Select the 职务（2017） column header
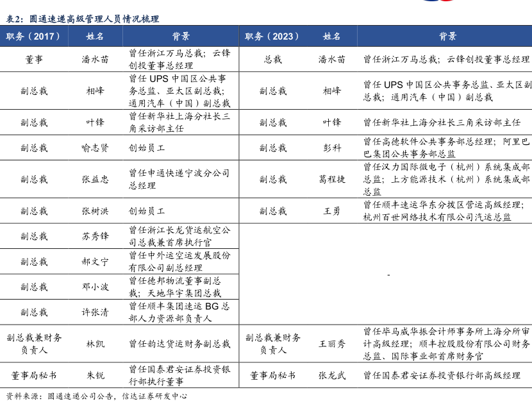Viewport: 532px width, 408px height. tap(34, 37)
